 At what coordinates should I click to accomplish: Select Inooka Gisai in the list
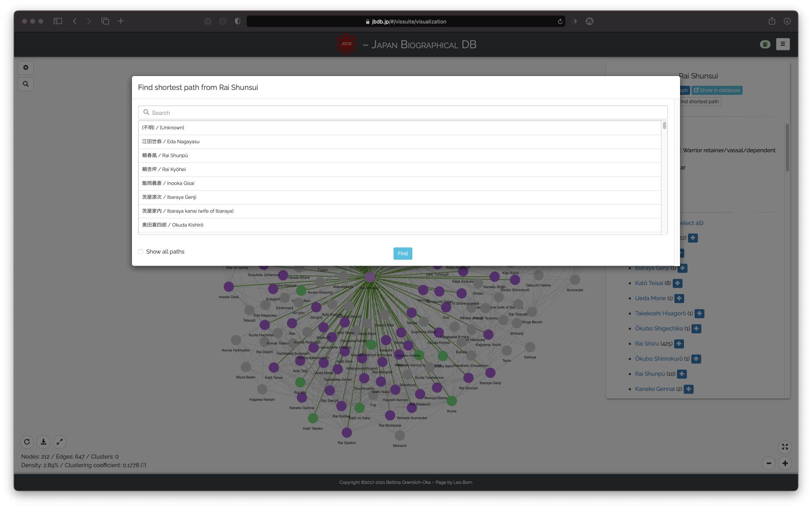tap(399, 184)
